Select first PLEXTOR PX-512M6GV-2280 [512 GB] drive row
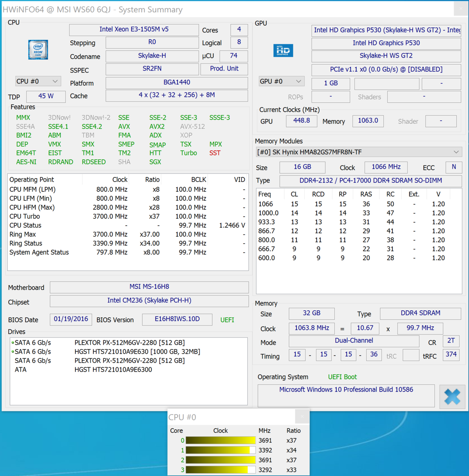This screenshot has height=476, width=469. (129, 342)
